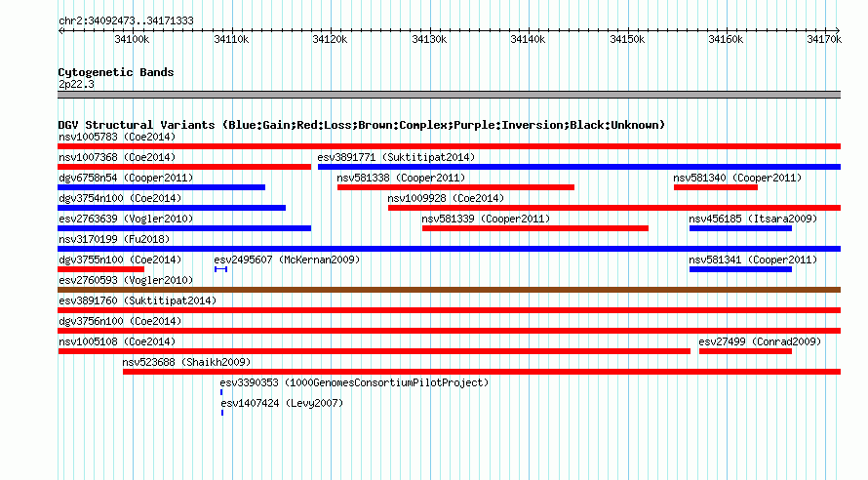868x480 pixels.
Task: Click the tiny blue mark under esv1407424
Action: [x=222, y=413]
